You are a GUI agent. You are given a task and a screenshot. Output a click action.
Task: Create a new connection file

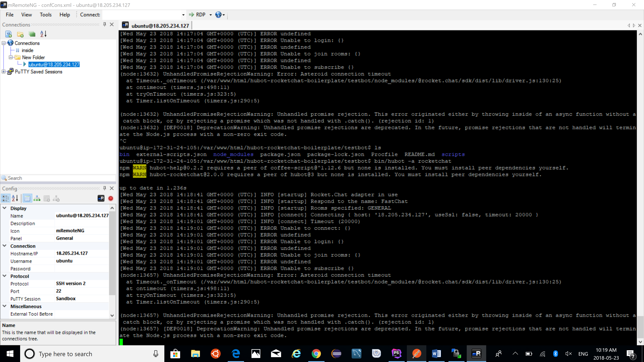point(8,34)
